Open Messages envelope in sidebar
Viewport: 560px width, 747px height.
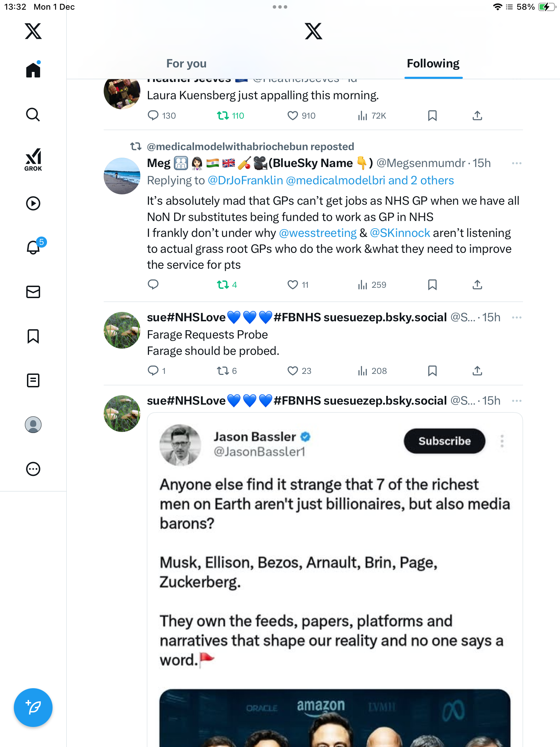point(33,292)
